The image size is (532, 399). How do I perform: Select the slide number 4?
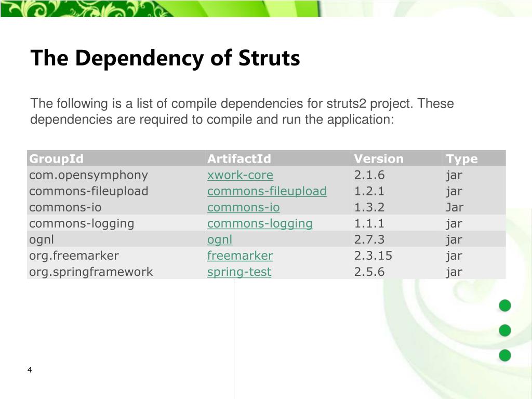[30, 370]
